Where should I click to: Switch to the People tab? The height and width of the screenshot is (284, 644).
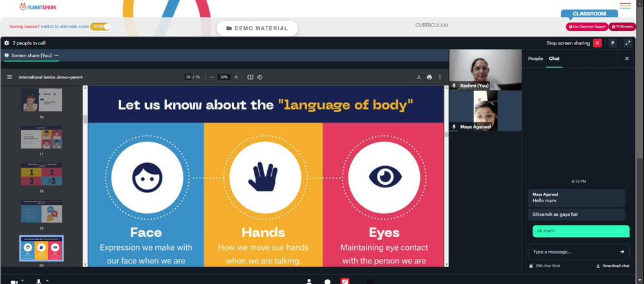click(535, 59)
